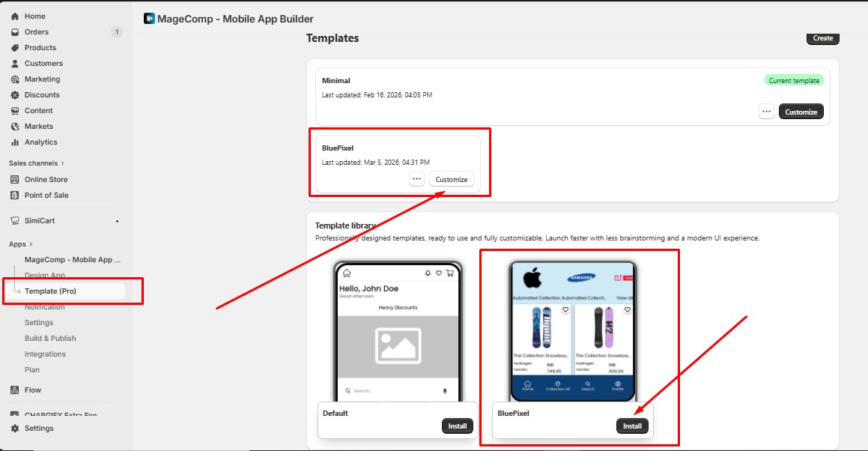Expand the Apps section chevron
The width and height of the screenshot is (868, 451).
coord(31,244)
